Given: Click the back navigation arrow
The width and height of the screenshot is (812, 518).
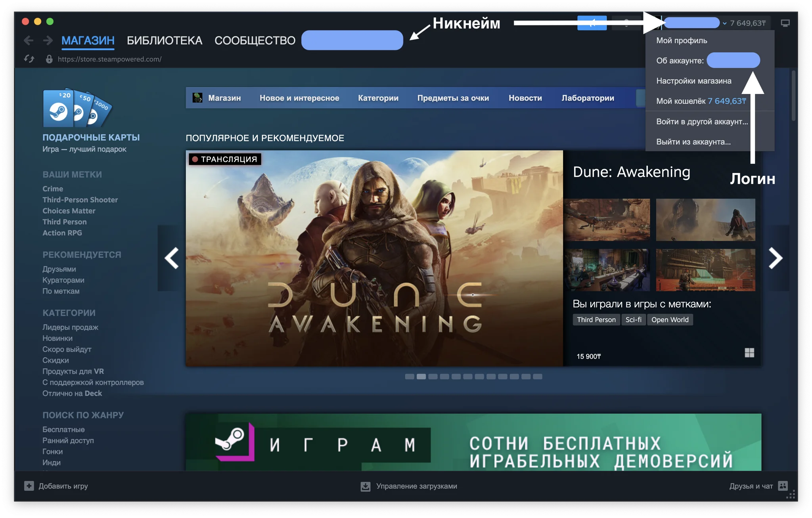Looking at the screenshot, I should pos(28,40).
